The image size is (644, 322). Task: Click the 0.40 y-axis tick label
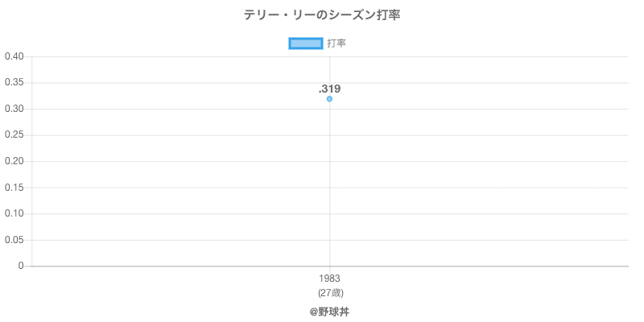pyautogui.click(x=14, y=56)
